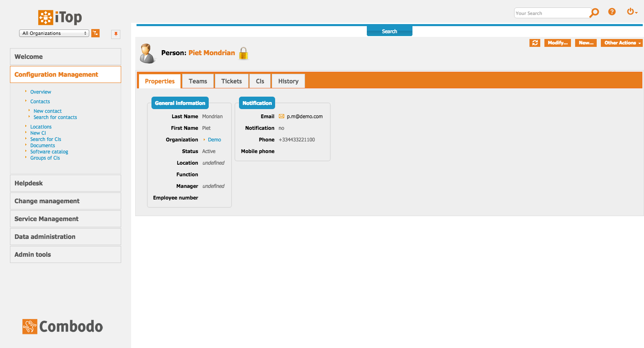
Task: Switch to the Teams tab
Action: (198, 81)
